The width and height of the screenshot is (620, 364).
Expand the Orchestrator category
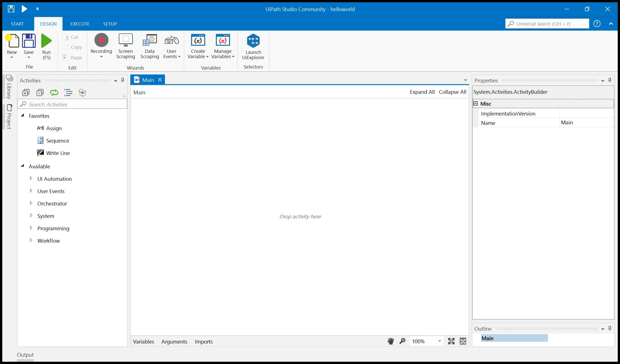coord(31,203)
